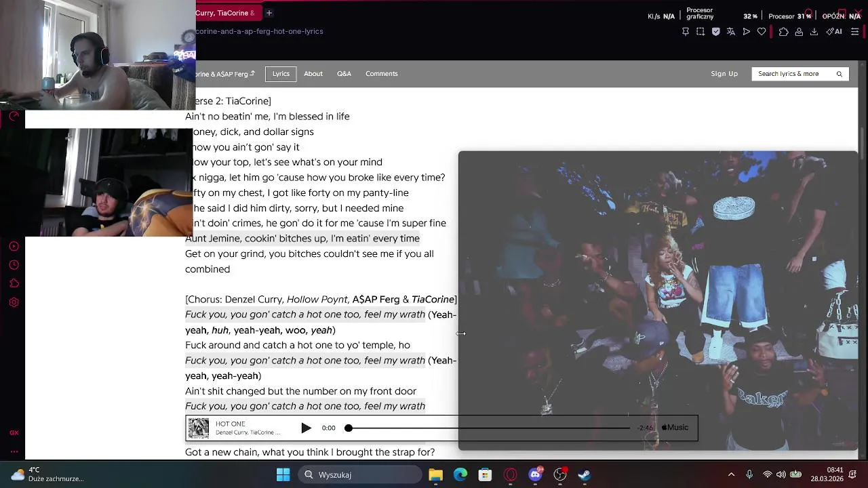
Task: Open the ad blocker shield icon
Action: pyautogui.click(x=715, y=31)
